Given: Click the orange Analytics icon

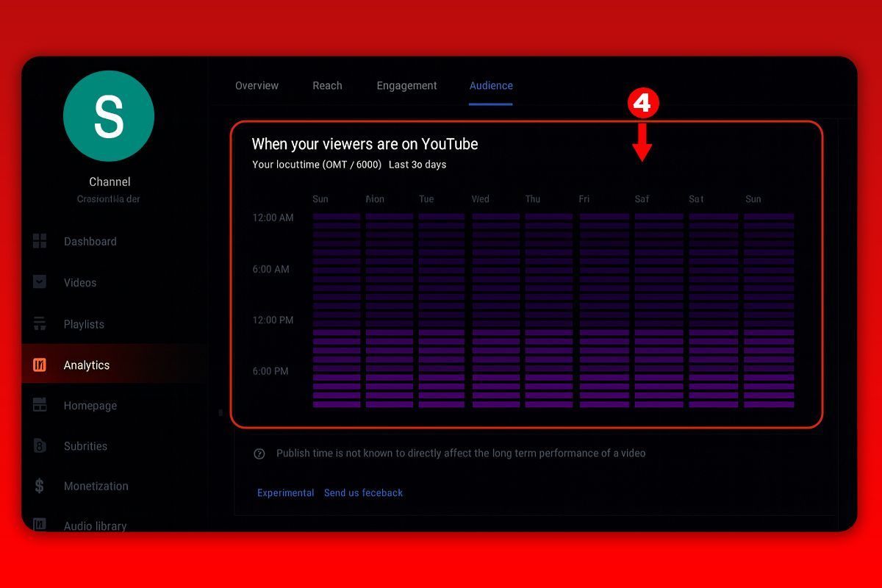Looking at the screenshot, I should [x=40, y=365].
